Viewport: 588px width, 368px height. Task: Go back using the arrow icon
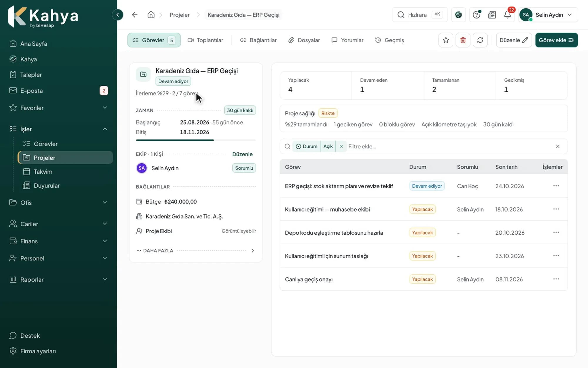pos(135,15)
